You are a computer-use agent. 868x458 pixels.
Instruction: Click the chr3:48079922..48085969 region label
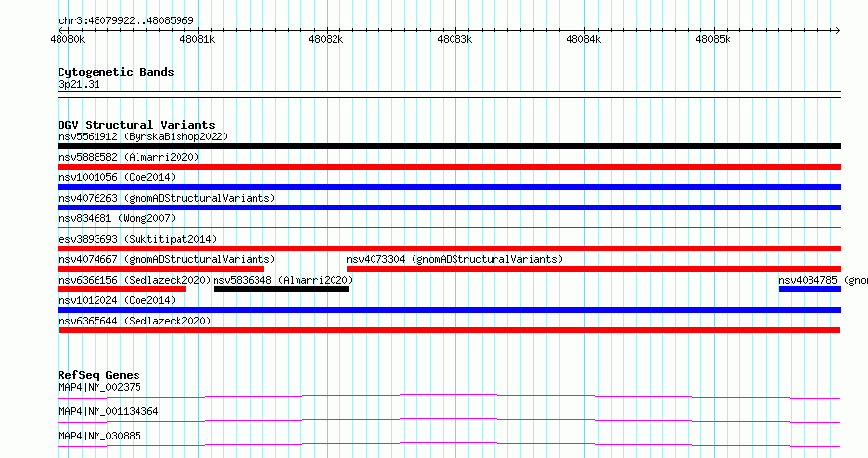point(126,21)
